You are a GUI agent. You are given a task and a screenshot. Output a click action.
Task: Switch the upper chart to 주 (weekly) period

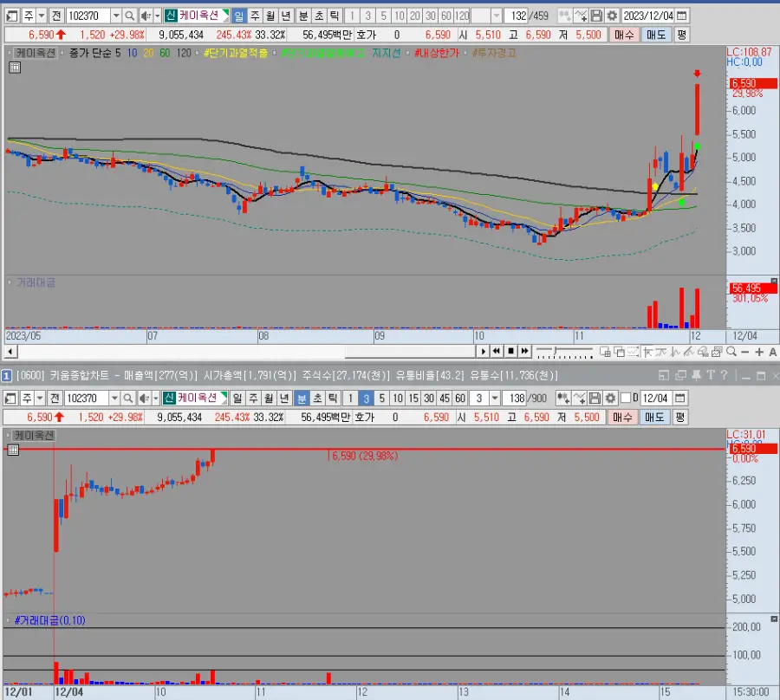click(x=255, y=16)
